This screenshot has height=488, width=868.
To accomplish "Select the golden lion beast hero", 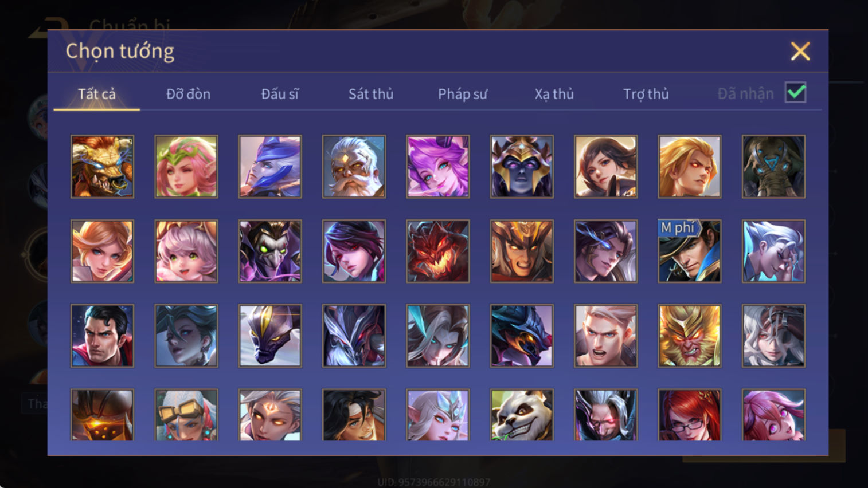I will (102, 167).
